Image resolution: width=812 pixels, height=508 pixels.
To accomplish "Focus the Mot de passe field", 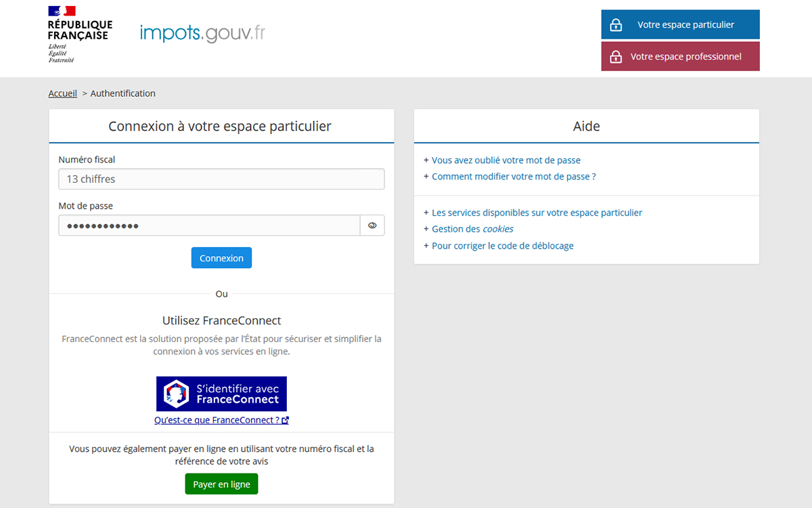I will click(x=209, y=226).
